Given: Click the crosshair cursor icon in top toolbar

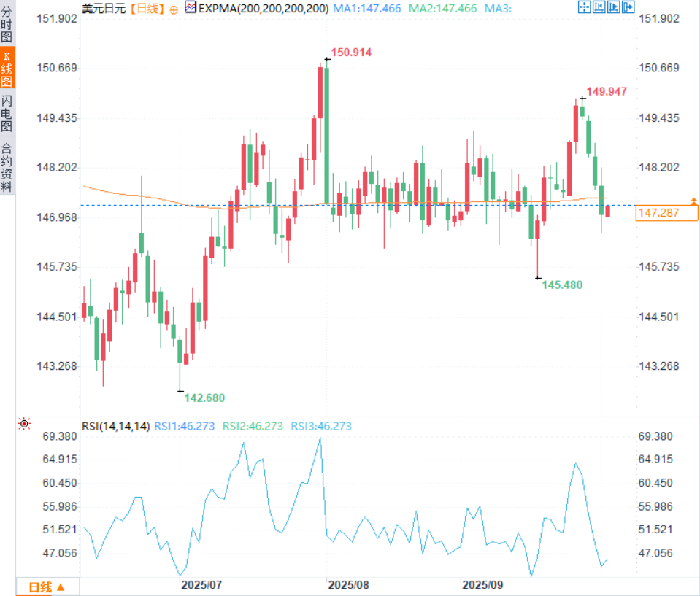Looking at the screenshot, I should (x=584, y=7).
